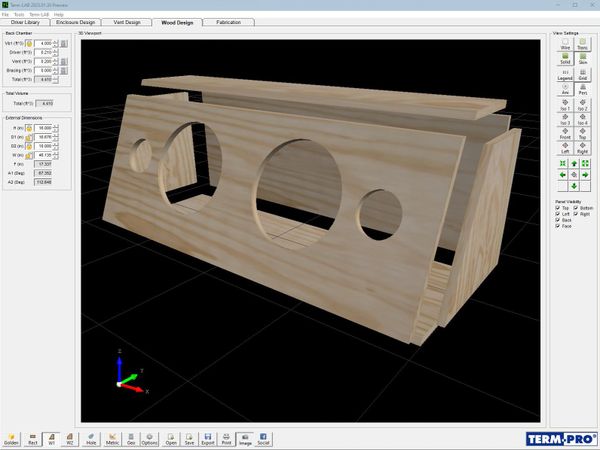Open calculator beside Vb1 field
Screen dimensions: 600x450
64,44
